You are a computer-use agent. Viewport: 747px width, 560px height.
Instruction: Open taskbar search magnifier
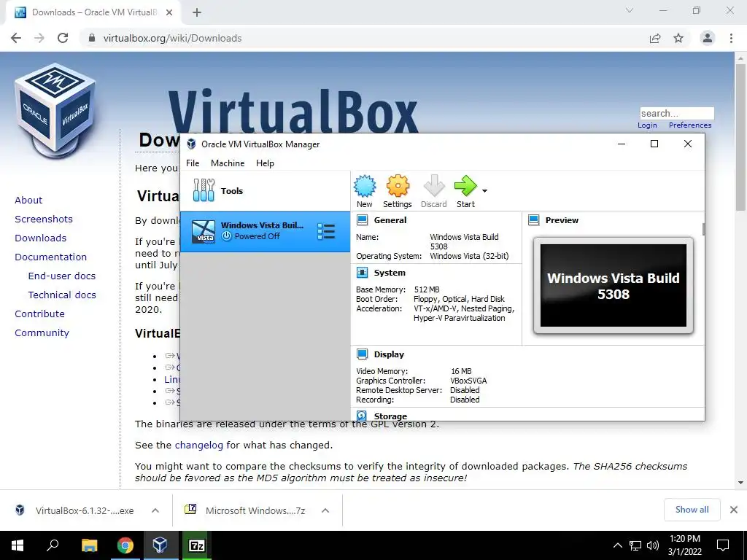[53, 545]
